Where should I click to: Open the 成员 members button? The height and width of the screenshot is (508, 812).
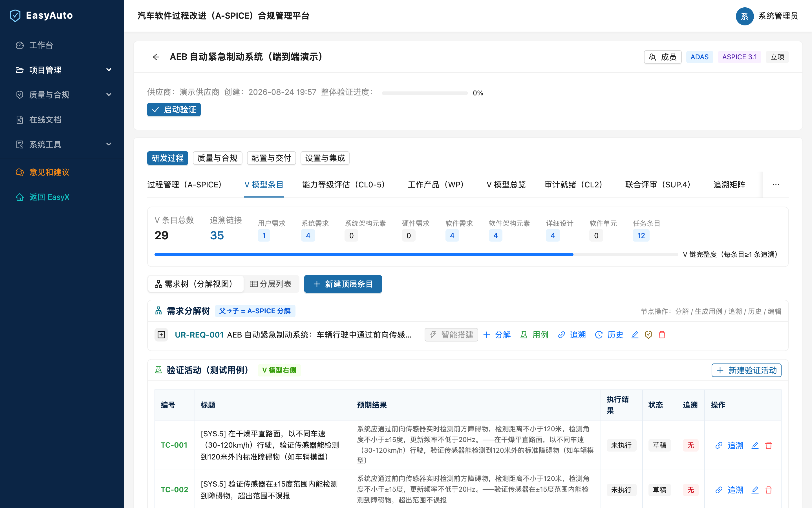click(663, 57)
